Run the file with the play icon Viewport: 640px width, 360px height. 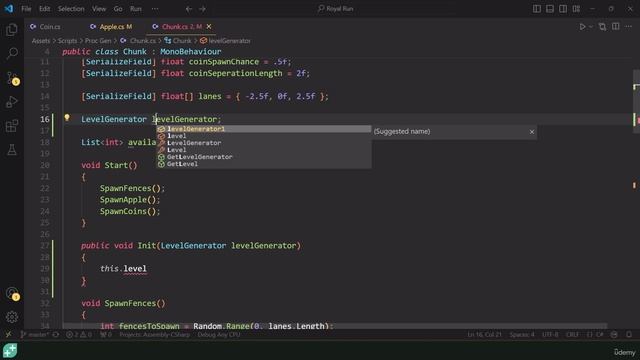pos(582,27)
